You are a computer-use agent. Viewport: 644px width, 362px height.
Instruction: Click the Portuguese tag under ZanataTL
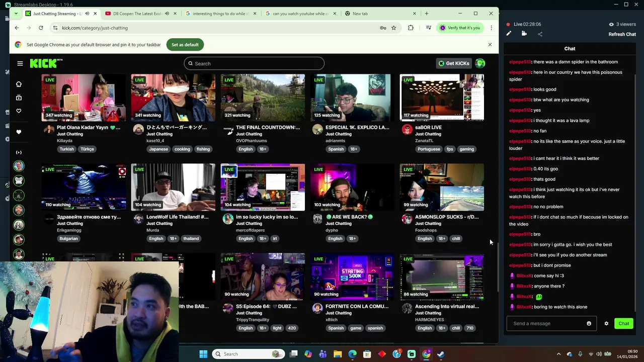[429, 149]
